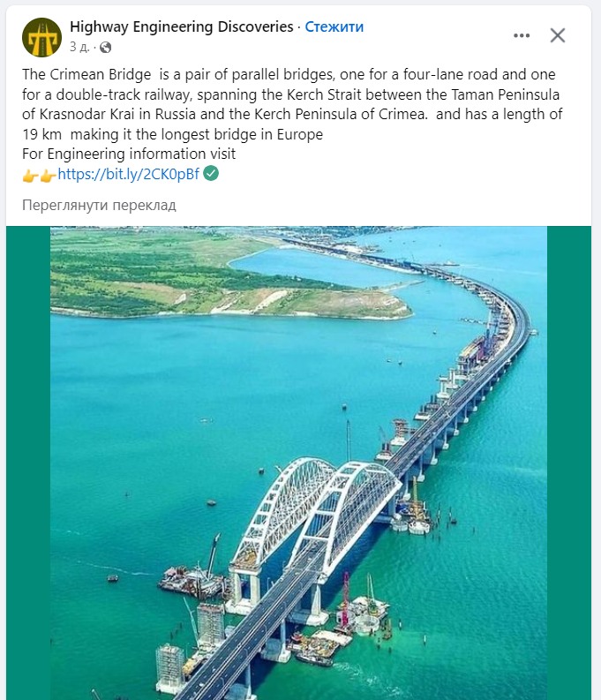The width and height of the screenshot is (601, 700).
Task: Click the "3 д." post timestamp
Action: (x=78, y=47)
